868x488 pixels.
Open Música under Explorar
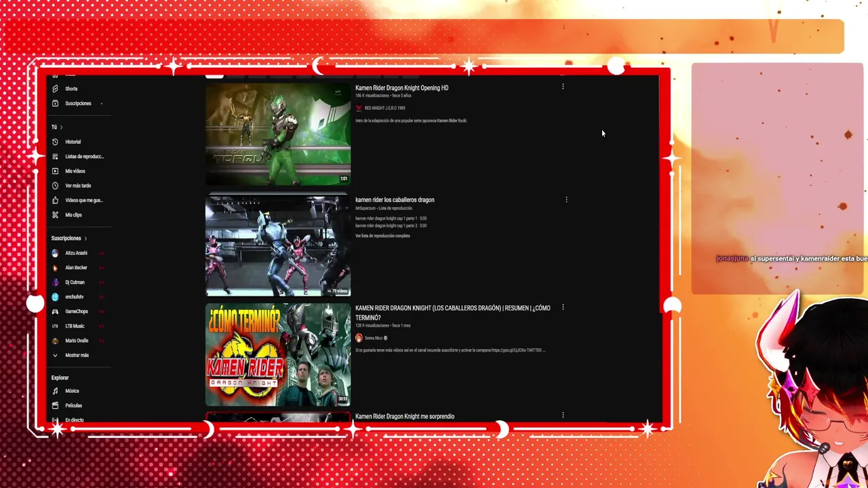click(71, 391)
